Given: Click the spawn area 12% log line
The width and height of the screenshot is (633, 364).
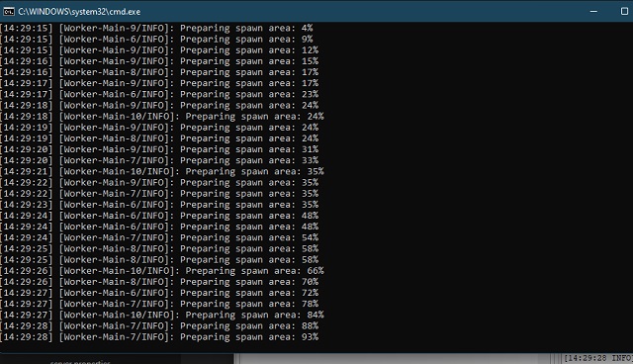Looking at the screenshot, I should [159, 50].
